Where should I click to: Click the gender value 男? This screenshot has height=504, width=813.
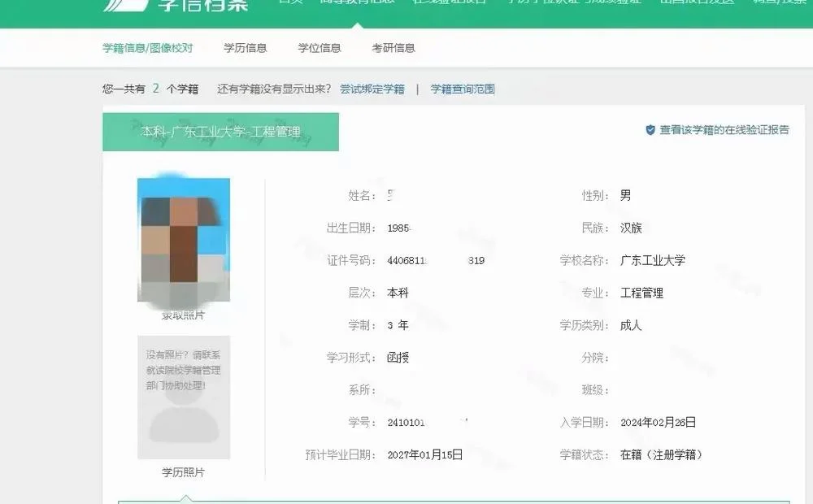pyautogui.click(x=626, y=195)
